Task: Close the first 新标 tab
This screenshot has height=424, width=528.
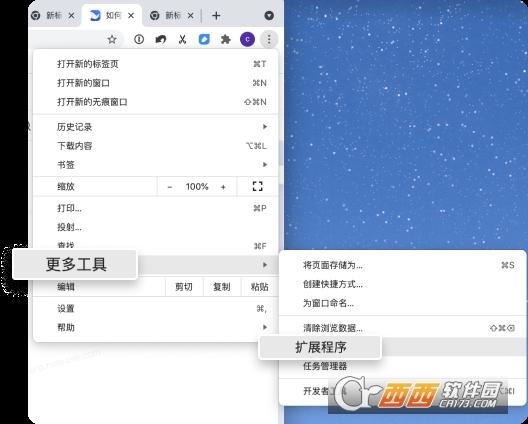Action: pyautogui.click(x=71, y=15)
